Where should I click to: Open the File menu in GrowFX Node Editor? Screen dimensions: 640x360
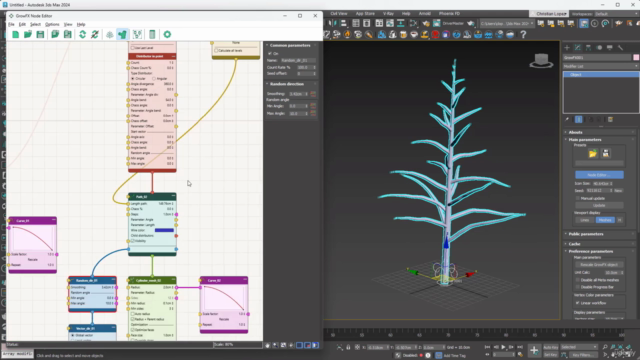click(x=11, y=24)
